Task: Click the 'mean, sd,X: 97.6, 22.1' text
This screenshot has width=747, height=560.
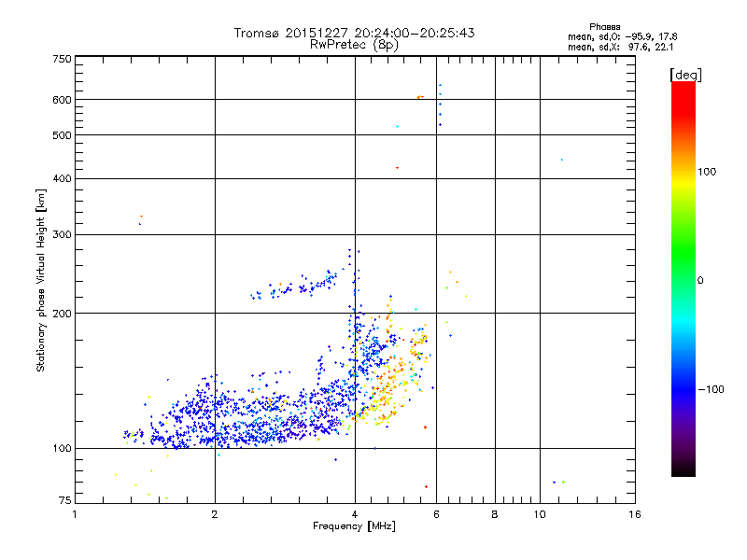Action: (x=620, y=47)
